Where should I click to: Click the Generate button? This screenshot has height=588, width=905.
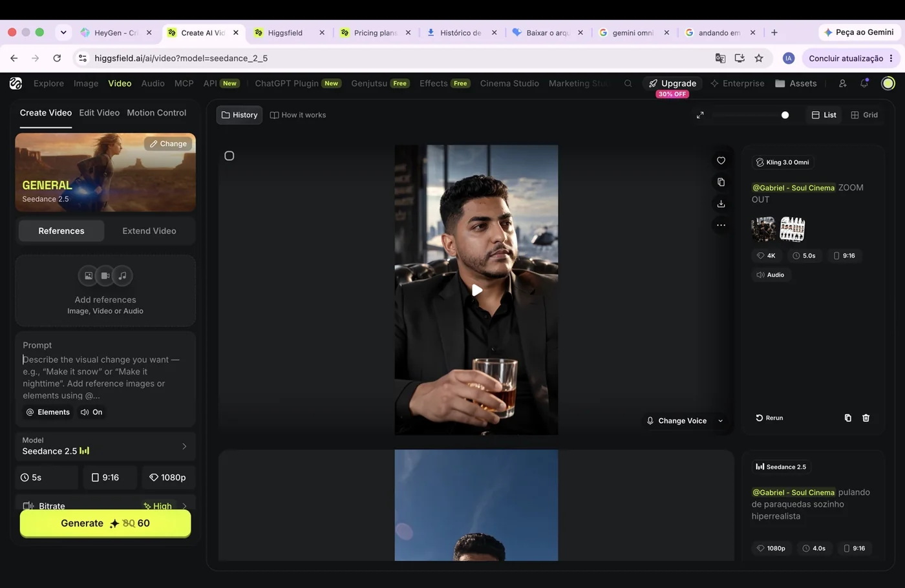[x=105, y=523]
